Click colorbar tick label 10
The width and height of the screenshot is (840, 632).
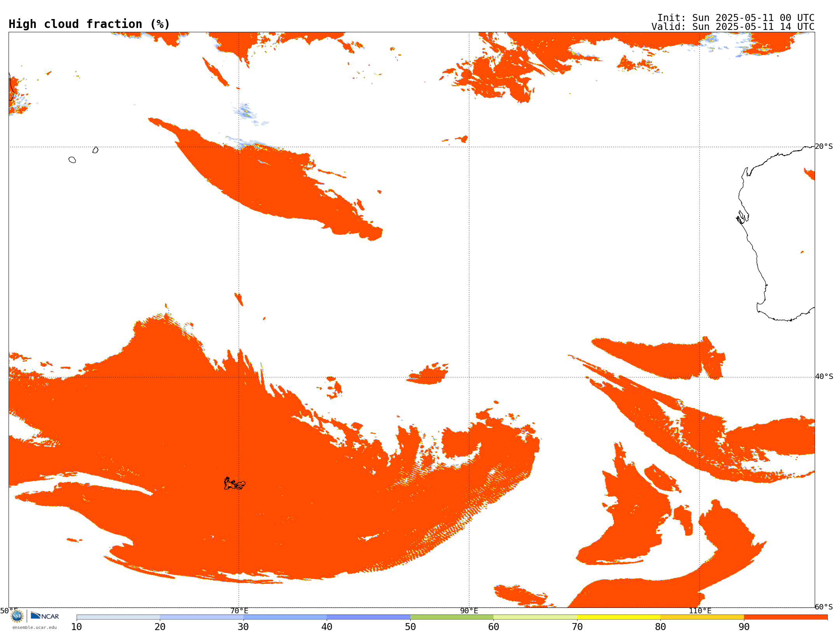click(77, 627)
